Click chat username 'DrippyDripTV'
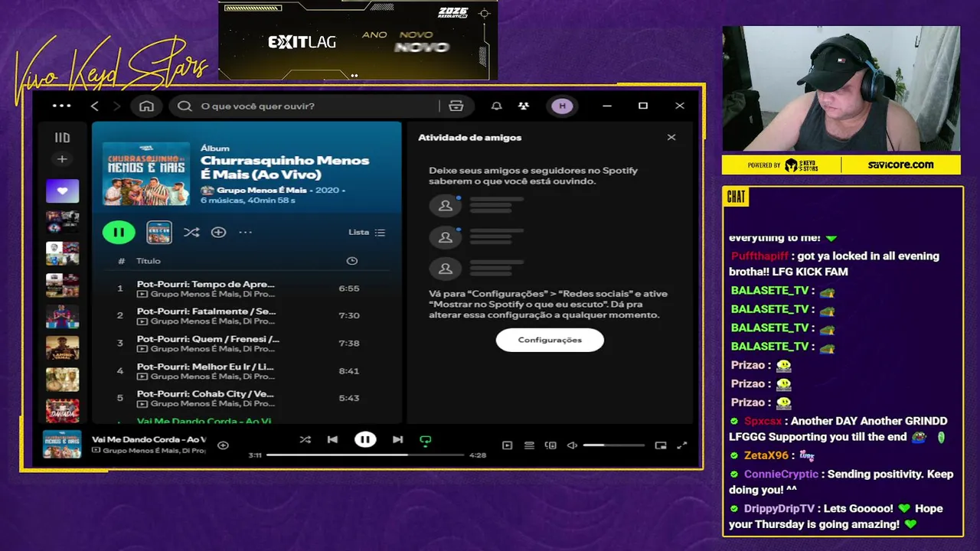980x551 pixels. click(x=779, y=509)
